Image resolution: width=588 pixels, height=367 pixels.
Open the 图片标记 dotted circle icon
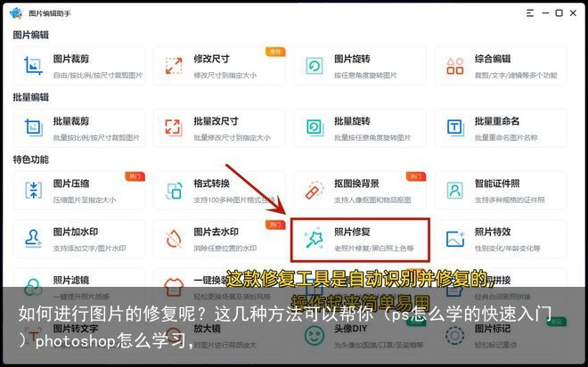tap(455, 336)
